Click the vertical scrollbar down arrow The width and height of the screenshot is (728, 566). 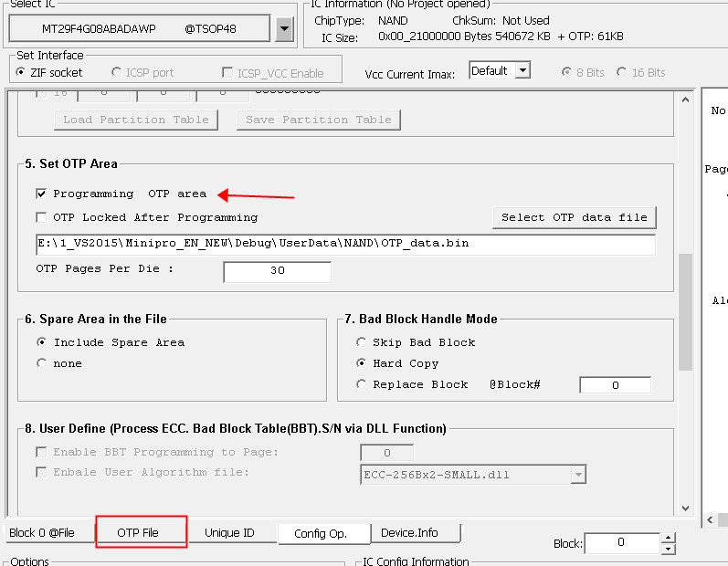pyautogui.click(x=685, y=508)
